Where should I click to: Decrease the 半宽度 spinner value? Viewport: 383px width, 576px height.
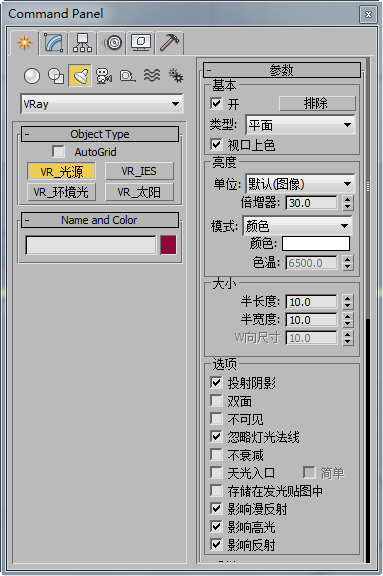(347, 324)
